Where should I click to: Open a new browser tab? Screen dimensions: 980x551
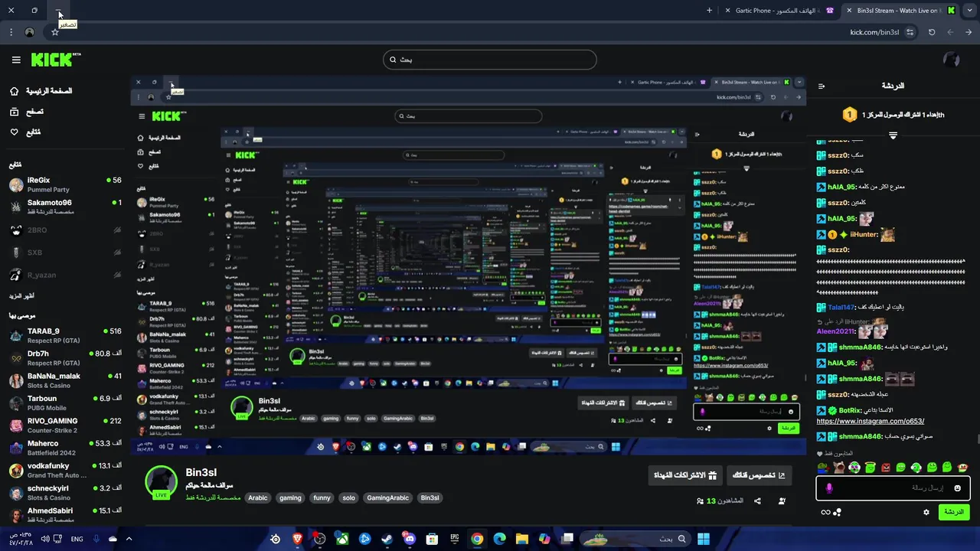709,11
